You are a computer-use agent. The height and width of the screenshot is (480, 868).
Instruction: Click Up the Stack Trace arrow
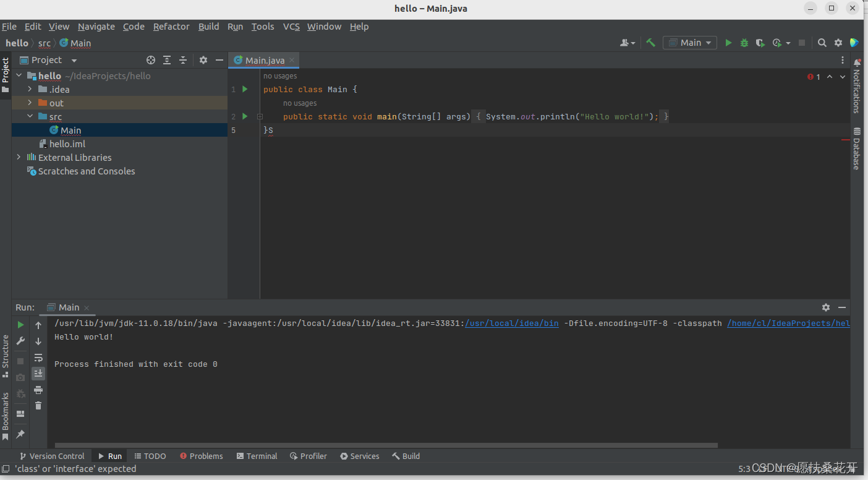click(x=38, y=325)
